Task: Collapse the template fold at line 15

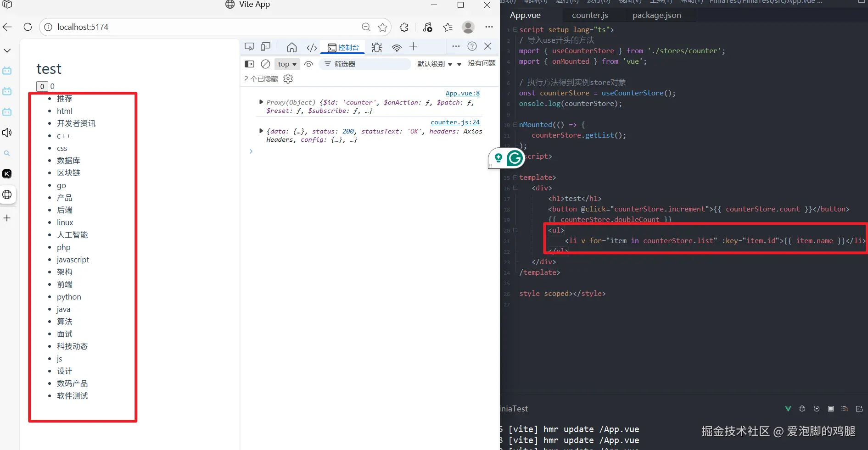Action: [515, 178]
